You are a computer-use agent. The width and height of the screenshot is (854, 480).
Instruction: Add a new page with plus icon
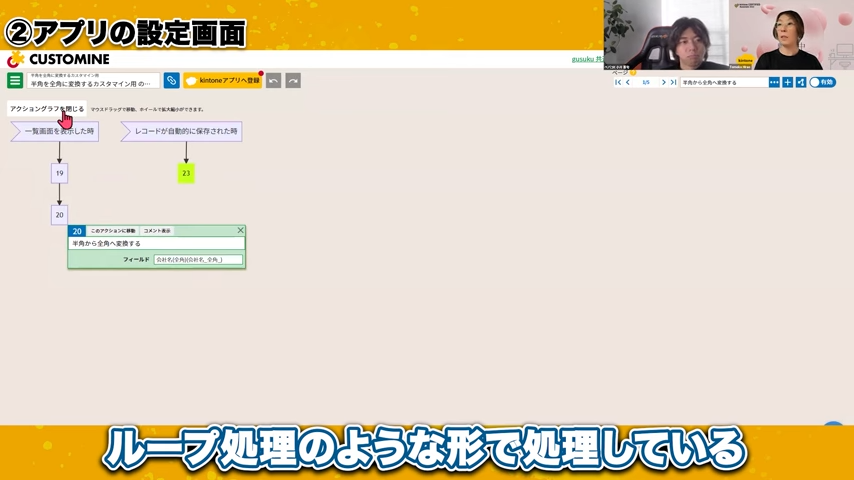click(x=788, y=82)
